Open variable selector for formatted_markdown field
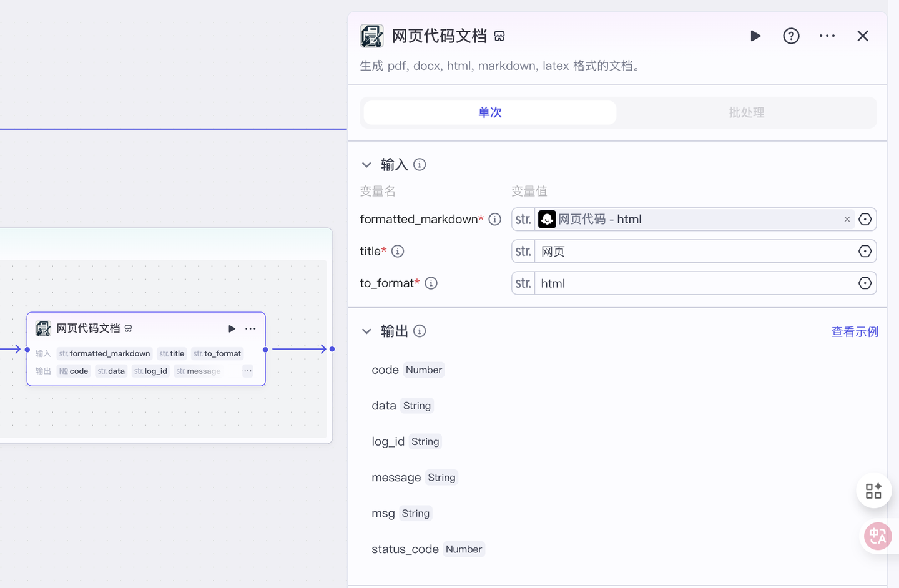The height and width of the screenshot is (588, 899). 865,220
